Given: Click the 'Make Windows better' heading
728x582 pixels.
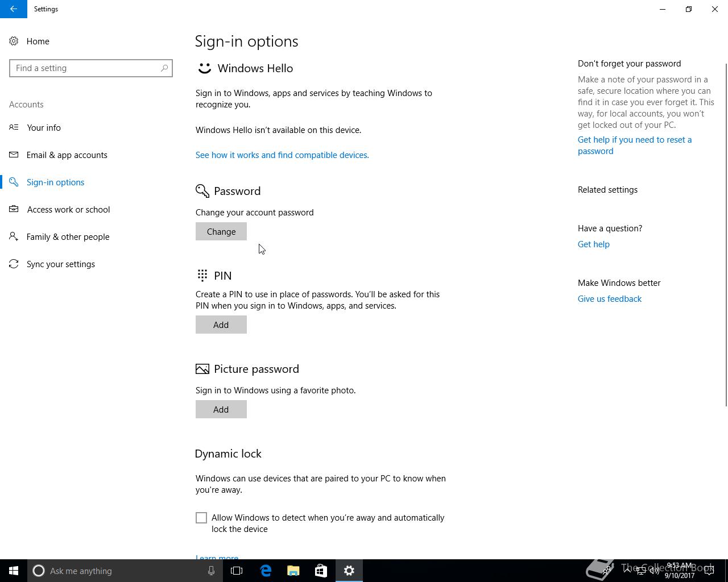Looking at the screenshot, I should point(619,283).
